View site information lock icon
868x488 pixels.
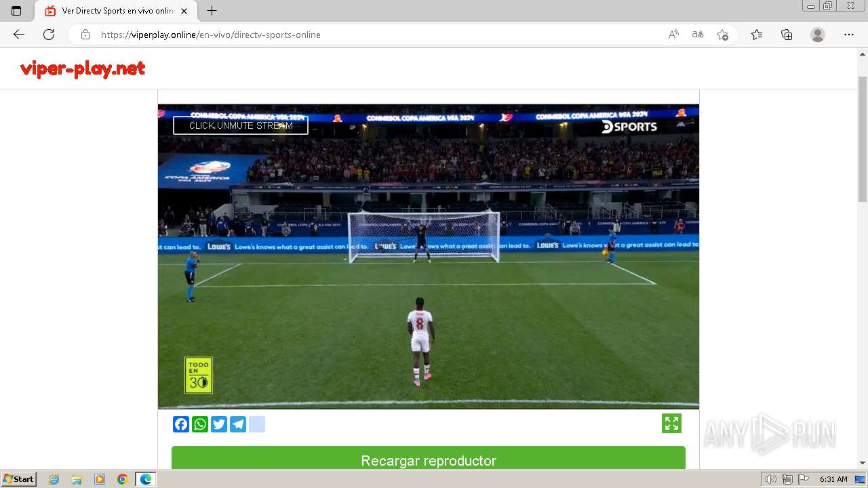point(85,35)
